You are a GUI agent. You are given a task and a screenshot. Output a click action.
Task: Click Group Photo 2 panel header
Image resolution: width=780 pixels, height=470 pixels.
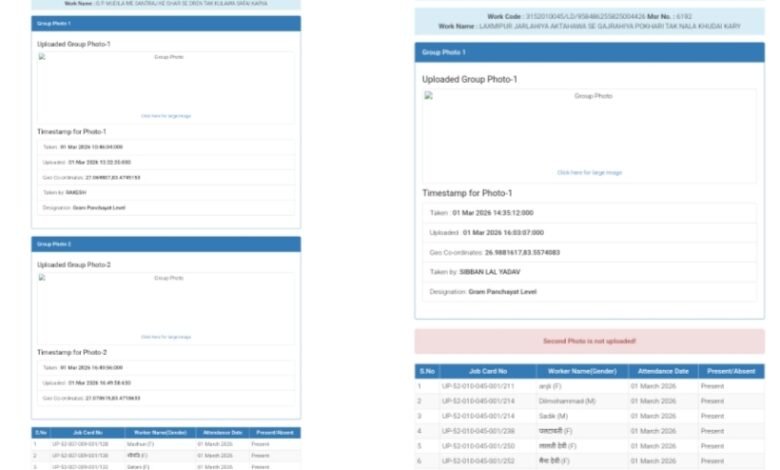coord(165,244)
